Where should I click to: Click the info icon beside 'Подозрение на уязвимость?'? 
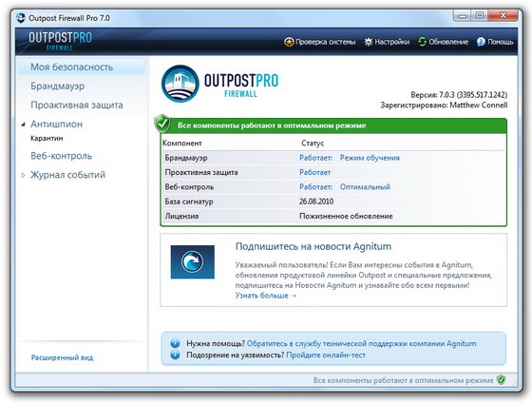pyautogui.click(x=175, y=356)
